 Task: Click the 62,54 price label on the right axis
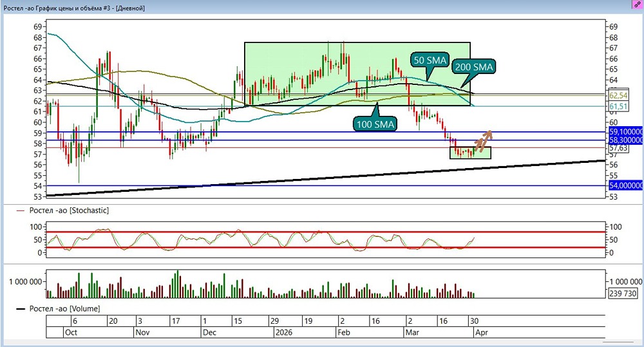[x=618, y=96]
